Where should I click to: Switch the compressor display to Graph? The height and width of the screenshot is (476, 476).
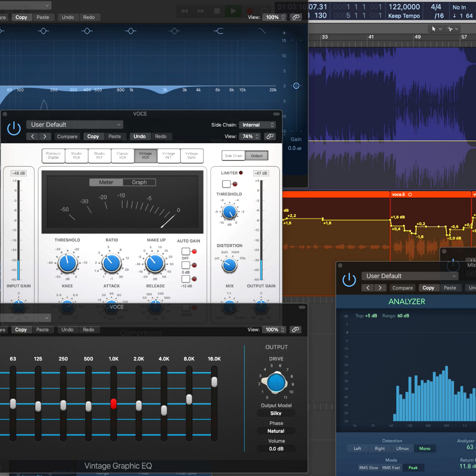pyautogui.click(x=139, y=182)
